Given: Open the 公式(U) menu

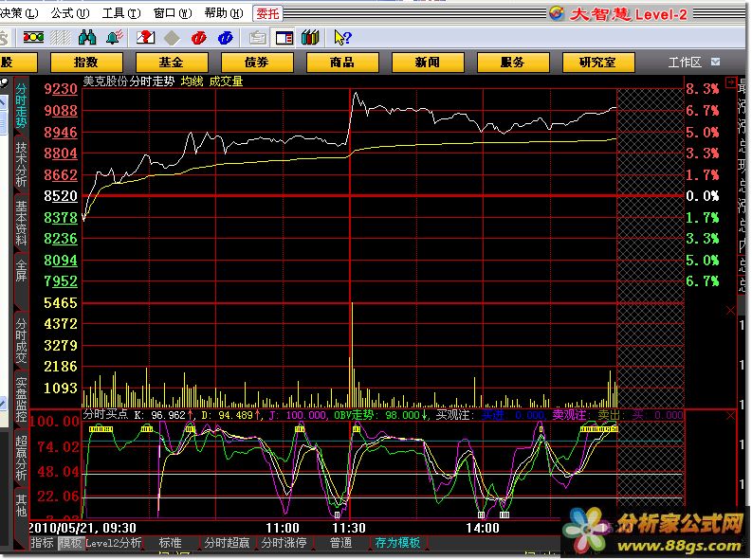Looking at the screenshot, I should pyautogui.click(x=69, y=13).
